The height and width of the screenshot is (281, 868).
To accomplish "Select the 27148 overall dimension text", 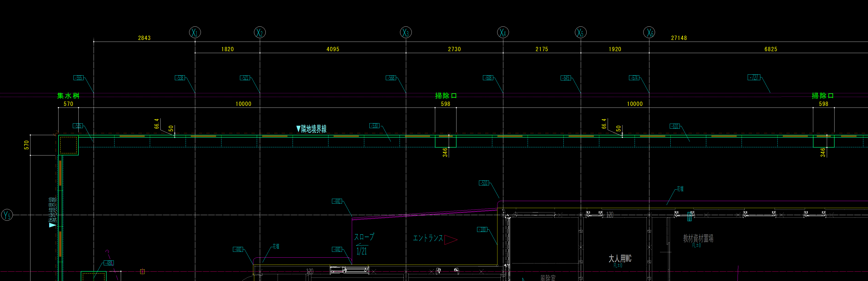I will click(x=679, y=38).
